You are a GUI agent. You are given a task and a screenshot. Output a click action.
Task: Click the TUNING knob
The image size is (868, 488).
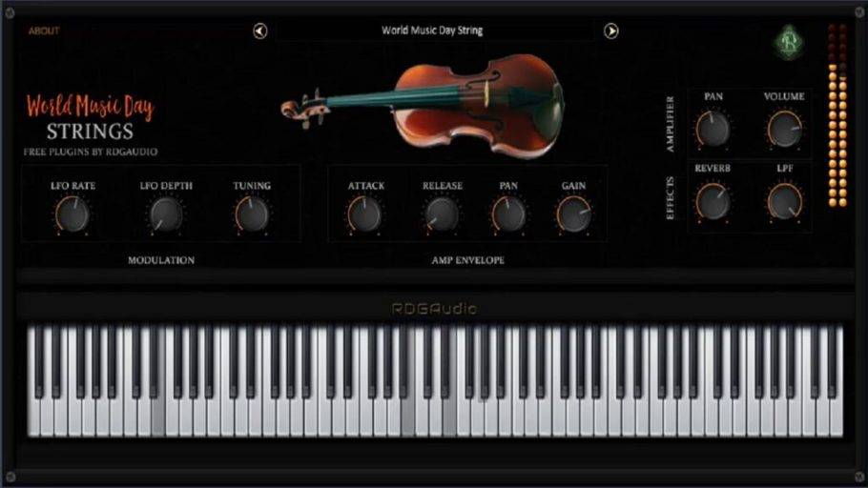(252, 214)
